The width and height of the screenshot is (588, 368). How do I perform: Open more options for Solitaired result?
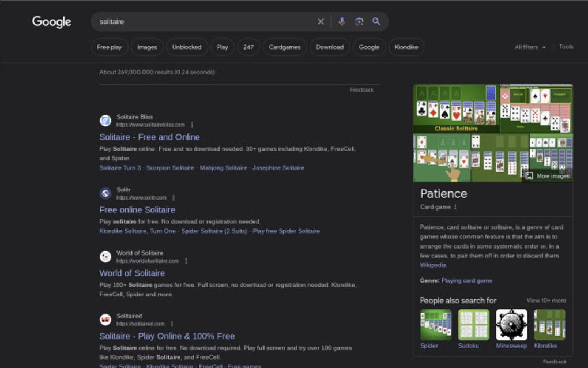click(172, 324)
